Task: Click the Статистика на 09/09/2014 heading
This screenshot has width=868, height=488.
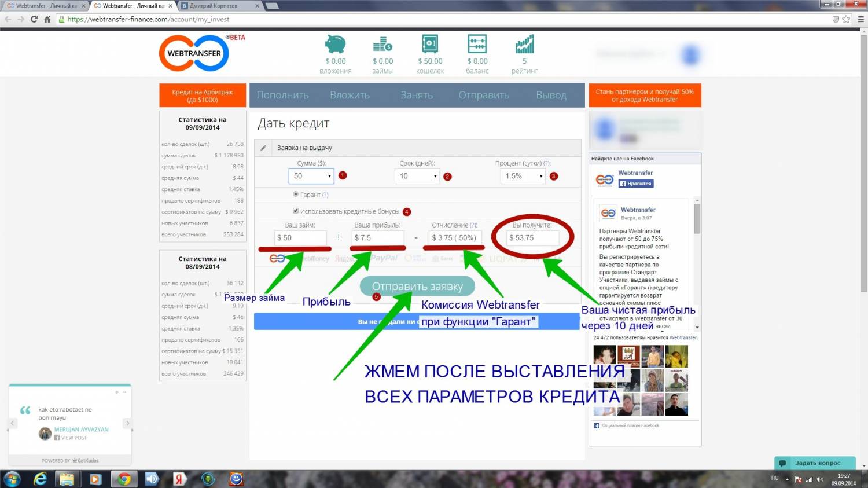Action: (x=203, y=123)
